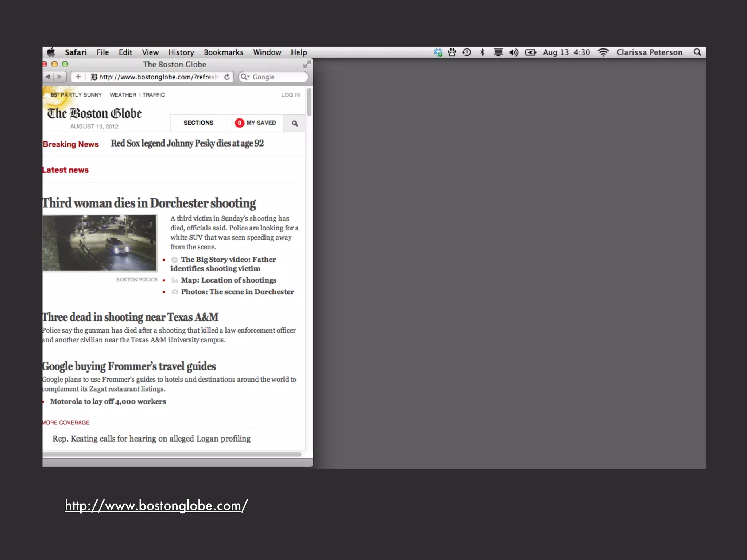This screenshot has width=747, height=560.
Task: Click the LOG IN link
Action: coord(290,95)
